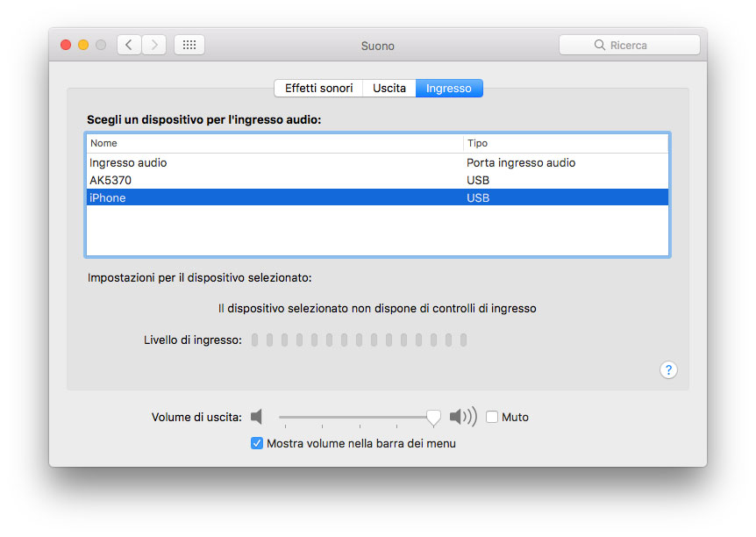Image resolution: width=756 pixels, height=537 pixels.
Task: Switch to the Effetti sonori tab
Action: pos(318,89)
